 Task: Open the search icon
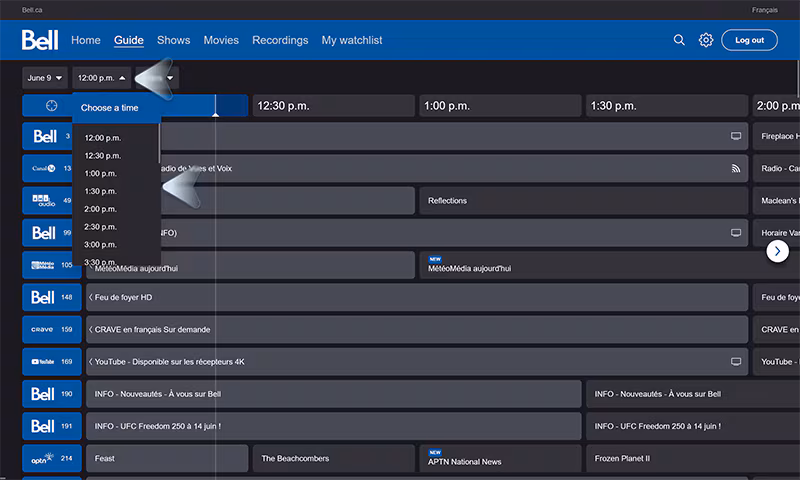tap(679, 40)
